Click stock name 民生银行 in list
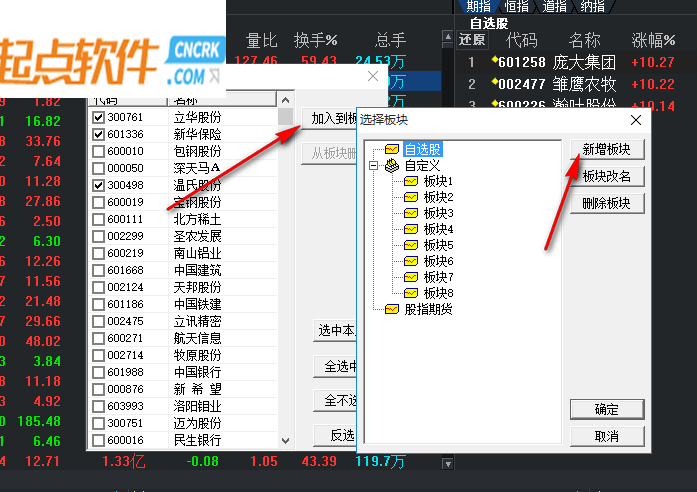697x492 pixels. click(197, 440)
